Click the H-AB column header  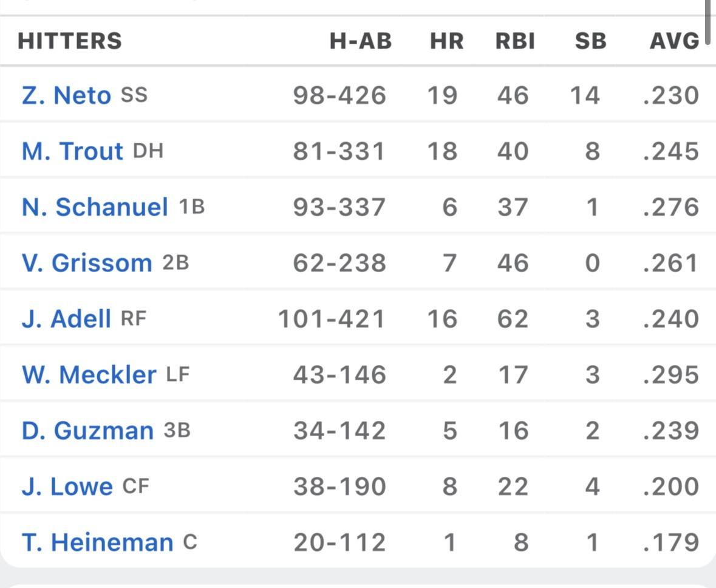coord(361,41)
